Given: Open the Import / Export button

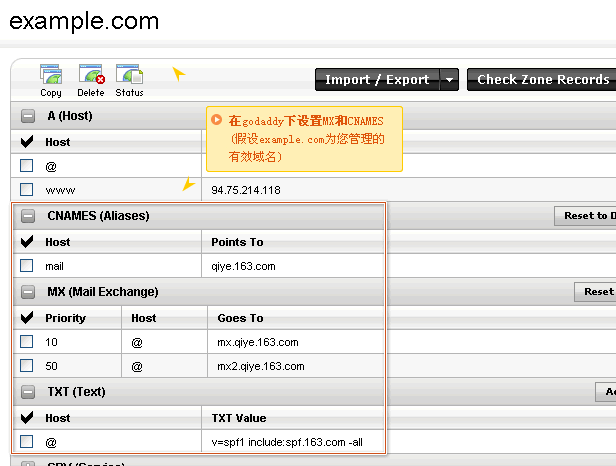Looking at the screenshot, I should coord(377,79).
